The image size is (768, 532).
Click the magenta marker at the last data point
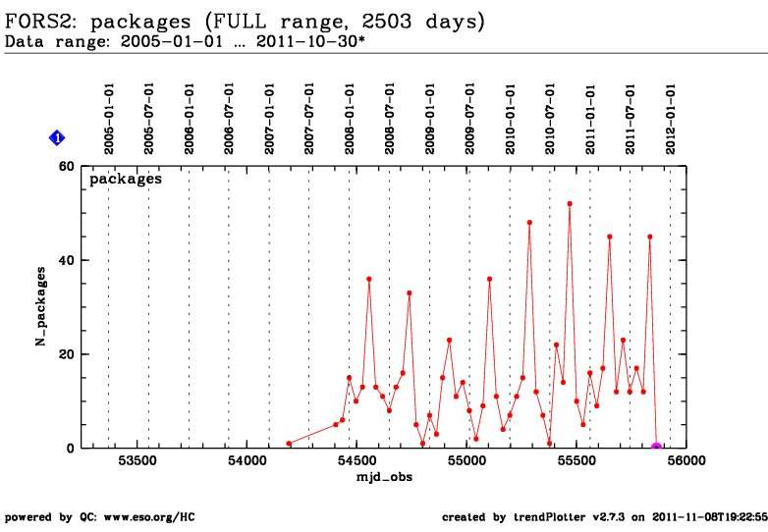coord(657,448)
